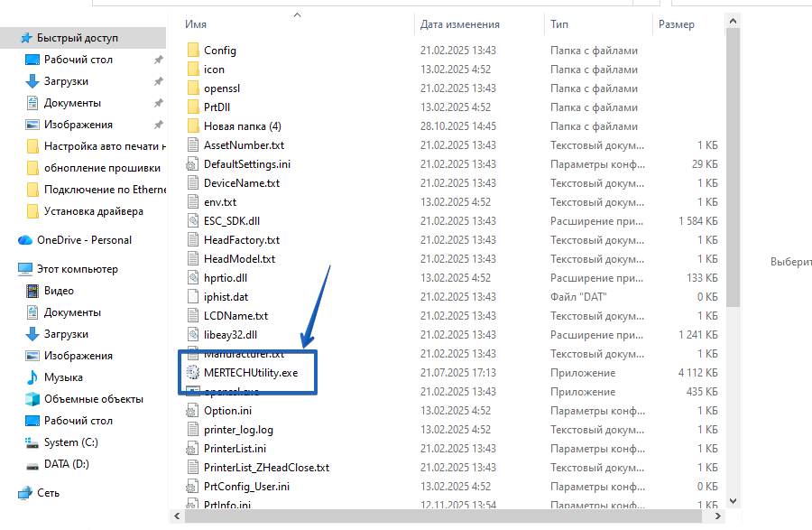Viewport: 812px width, 530px height.
Task: Click the ESC_SDK.dll file icon
Action: [193, 221]
